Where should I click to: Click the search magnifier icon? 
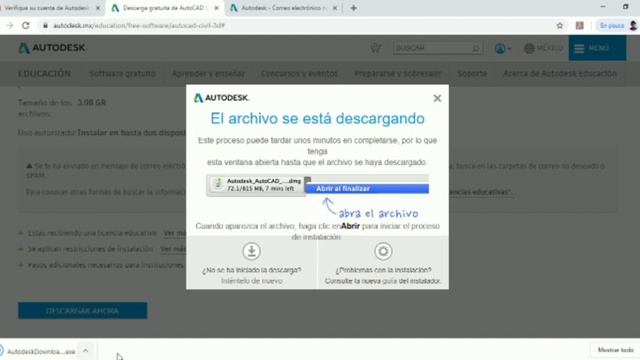click(476, 48)
